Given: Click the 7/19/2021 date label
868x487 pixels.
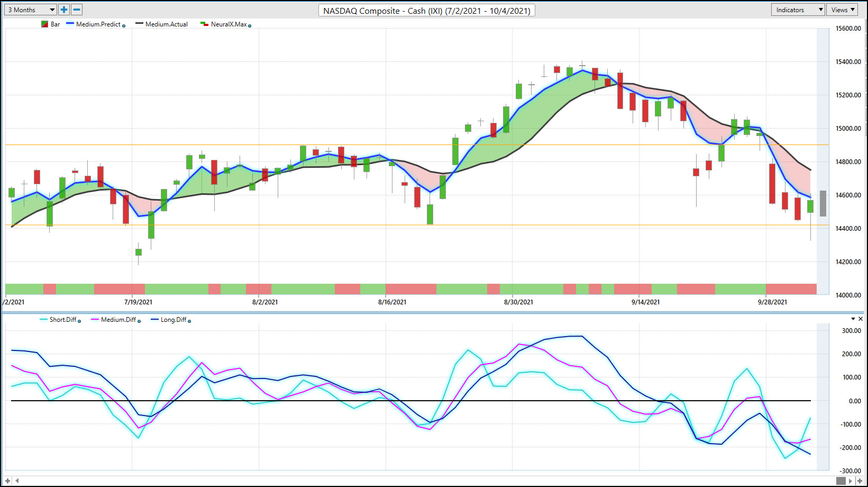Looking at the screenshot, I should (138, 302).
